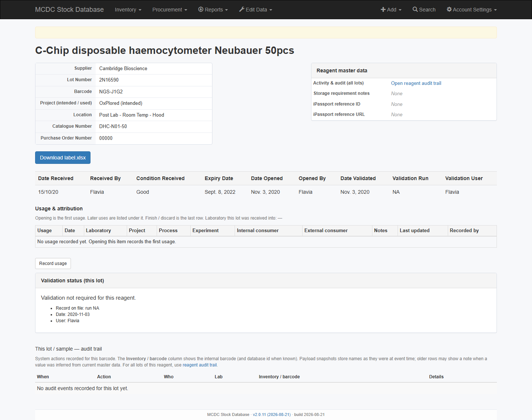Expand the Procurement menu
Image resolution: width=532 pixels, height=420 pixels.
coord(170,10)
